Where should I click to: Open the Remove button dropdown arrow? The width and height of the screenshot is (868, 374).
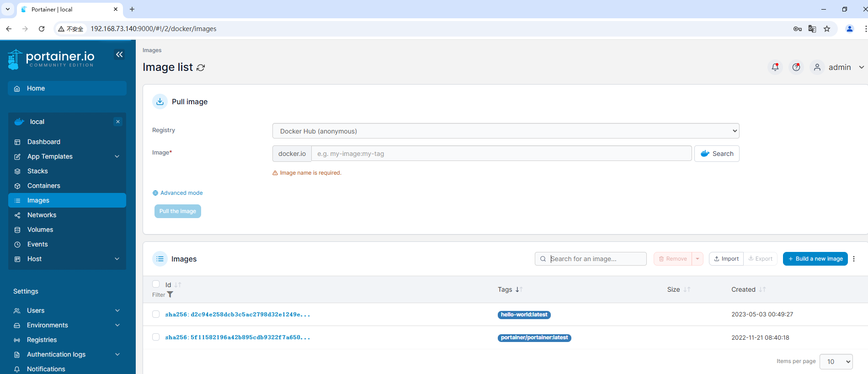pyautogui.click(x=698, y=259)
